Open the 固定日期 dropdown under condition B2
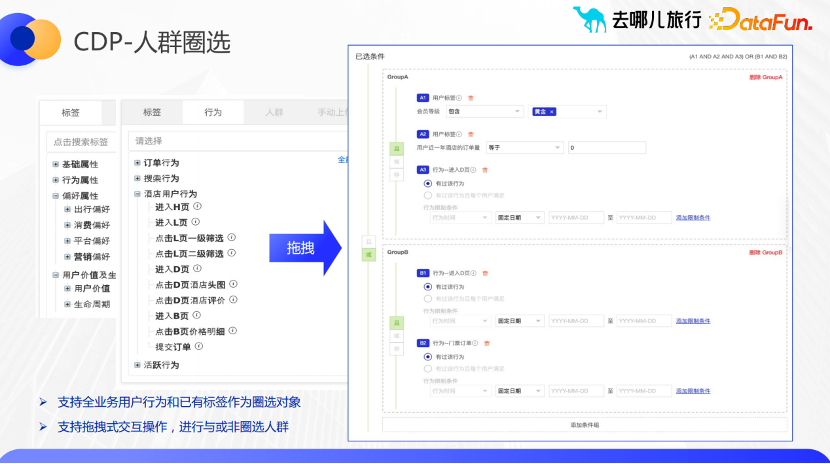Screen dimensions: 830x464 (x=519, y=391)
